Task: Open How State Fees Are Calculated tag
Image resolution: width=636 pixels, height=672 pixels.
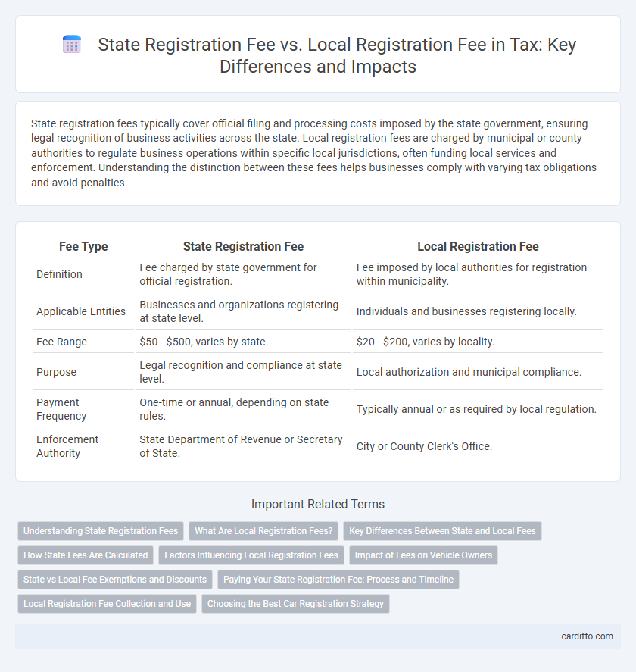Action: pyautogui.click(x=86, y=555)
